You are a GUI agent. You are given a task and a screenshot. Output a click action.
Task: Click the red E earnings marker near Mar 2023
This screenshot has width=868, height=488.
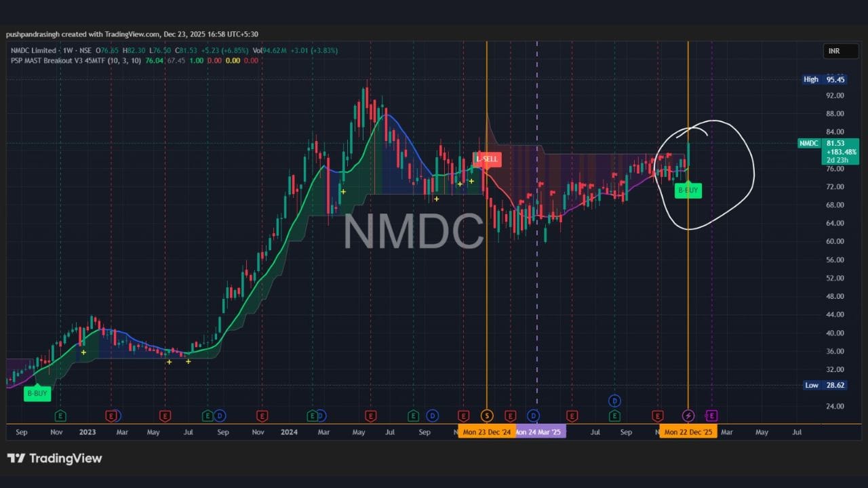coord(111,415)
